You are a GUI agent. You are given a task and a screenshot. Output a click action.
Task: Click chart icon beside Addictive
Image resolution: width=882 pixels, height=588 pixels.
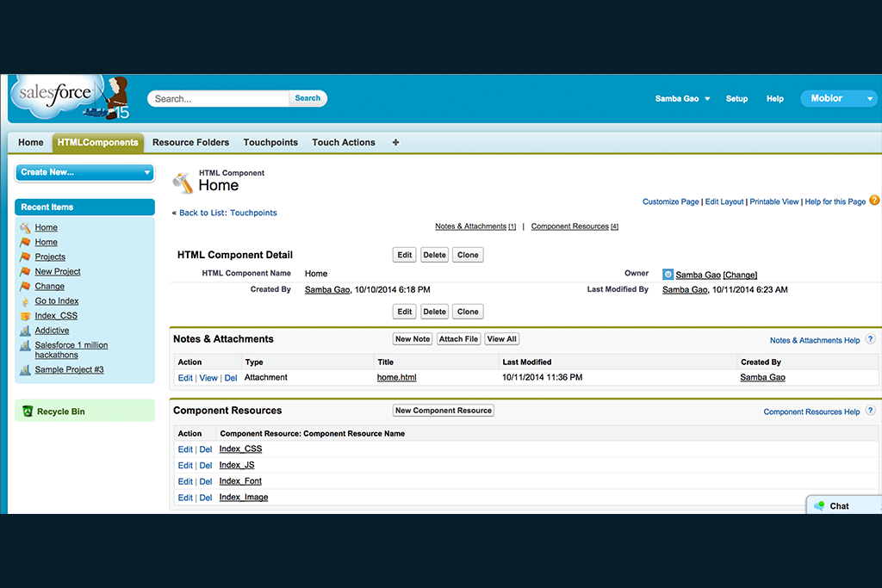25,331
